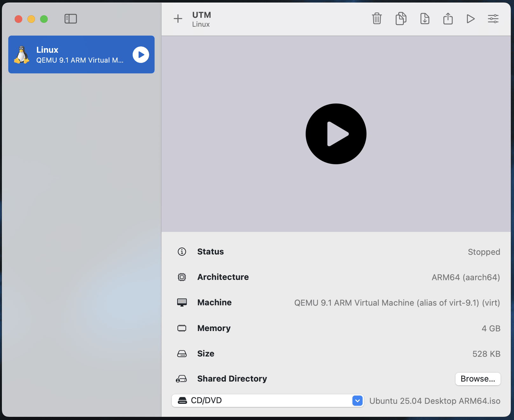Click the Size drive icon
Image resolution: width=514 pixels, height=420 pixels.
click(182, 354)
